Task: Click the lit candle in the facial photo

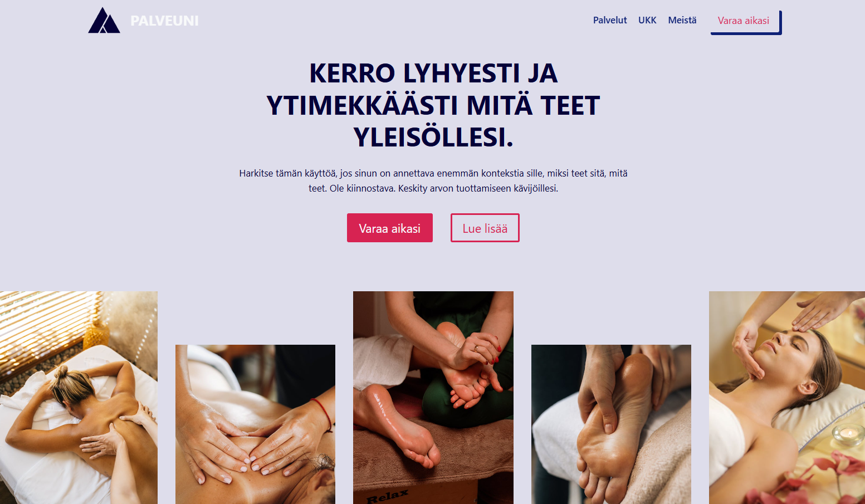Action: tap(848, 433)
